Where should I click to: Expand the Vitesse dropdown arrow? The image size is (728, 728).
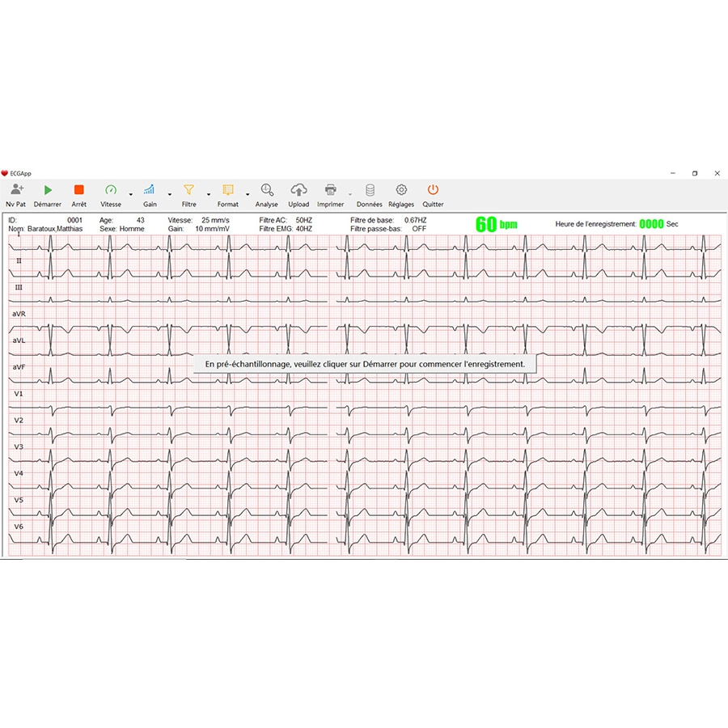pyautogui.click(x=130, y=195)
